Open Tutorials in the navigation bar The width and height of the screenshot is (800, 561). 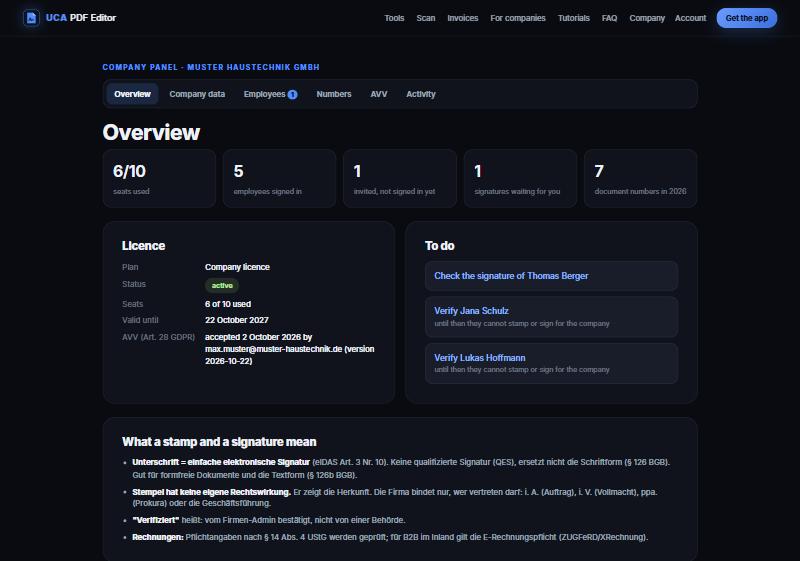point(573,18)
